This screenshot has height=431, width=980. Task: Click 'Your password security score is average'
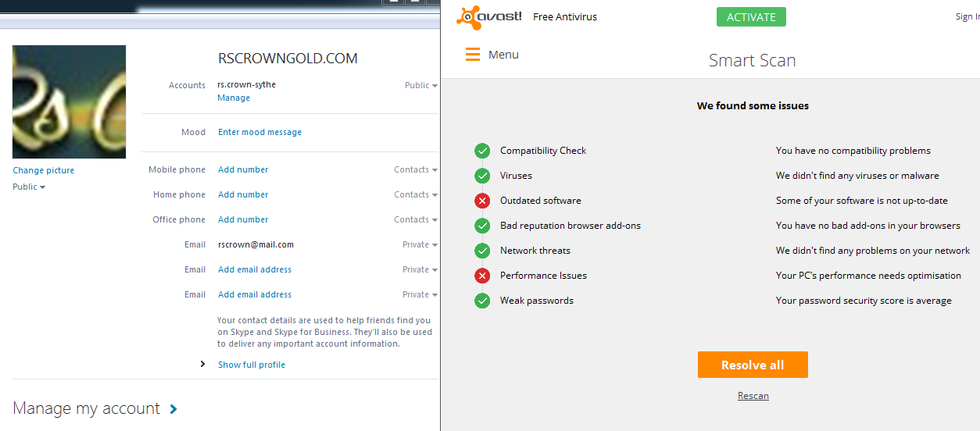[864, 301]
